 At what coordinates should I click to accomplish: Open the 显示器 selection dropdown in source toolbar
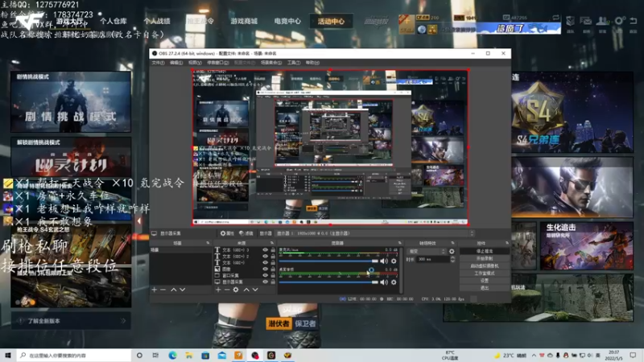point(375,233)
